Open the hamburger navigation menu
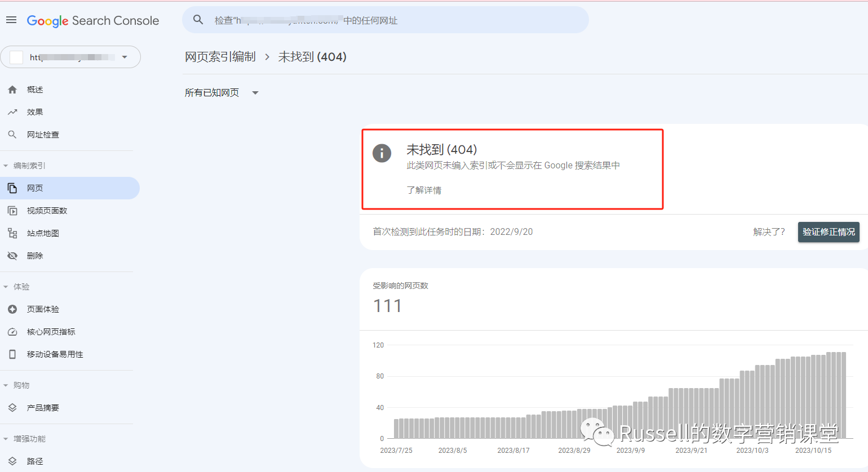This screenshot has width=868, height=472. point(11,19)
